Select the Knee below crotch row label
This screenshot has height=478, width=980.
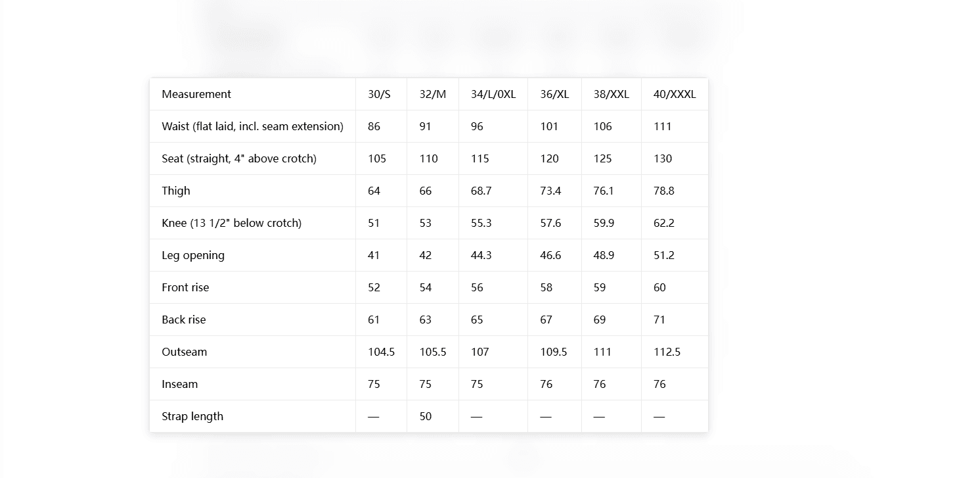(x=232, y=223)
